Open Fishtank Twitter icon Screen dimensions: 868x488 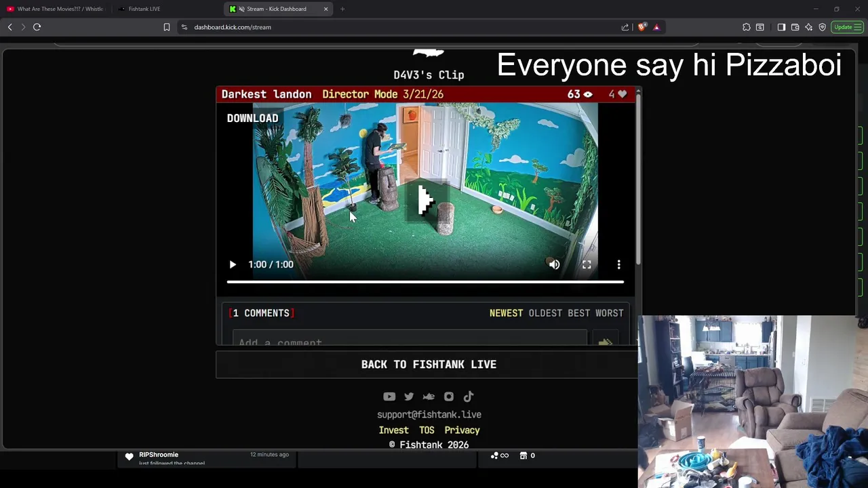(x=409, y=396)
